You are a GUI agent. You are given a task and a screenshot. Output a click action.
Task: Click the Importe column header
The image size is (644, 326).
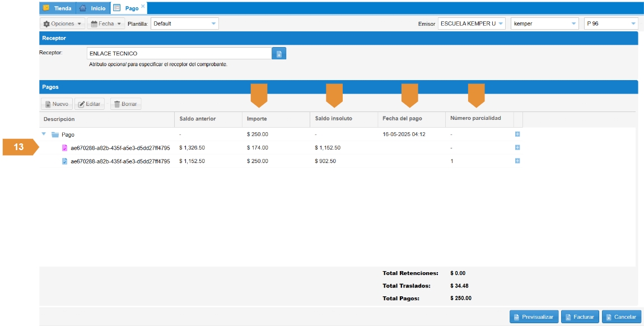pyautogui.click(x=276, y=119)
